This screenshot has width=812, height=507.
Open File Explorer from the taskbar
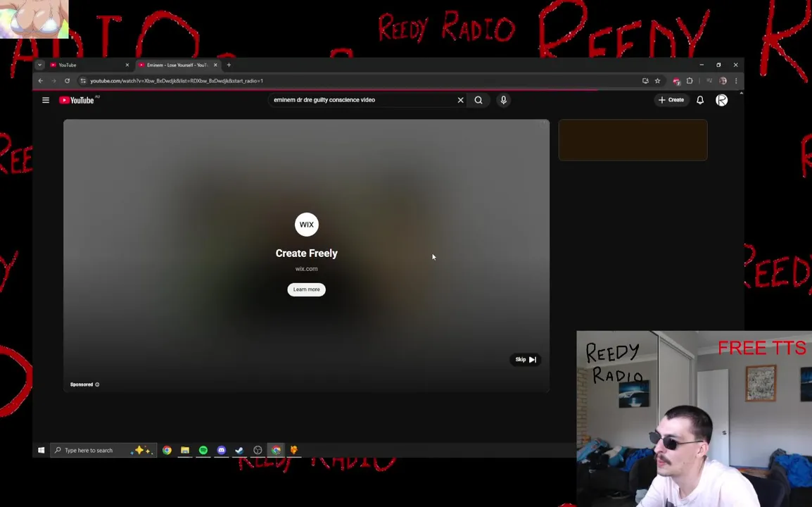[x=185, y=450]
